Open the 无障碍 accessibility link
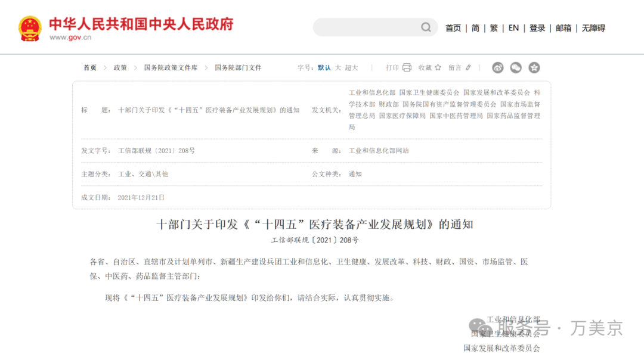Screen dimensions: 644x354 [x=594, y=27]
